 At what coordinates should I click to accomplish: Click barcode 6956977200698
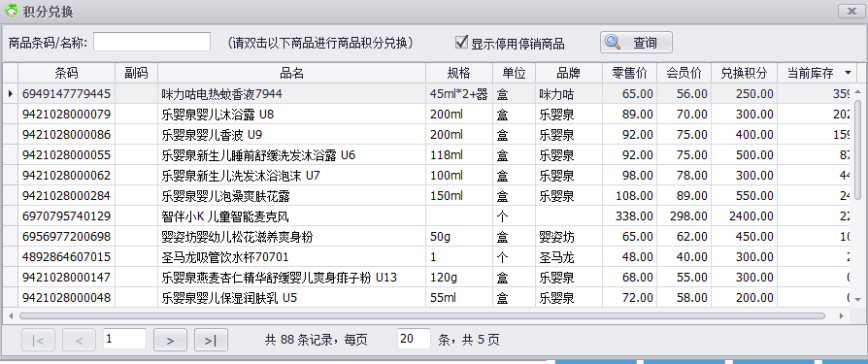66,237
